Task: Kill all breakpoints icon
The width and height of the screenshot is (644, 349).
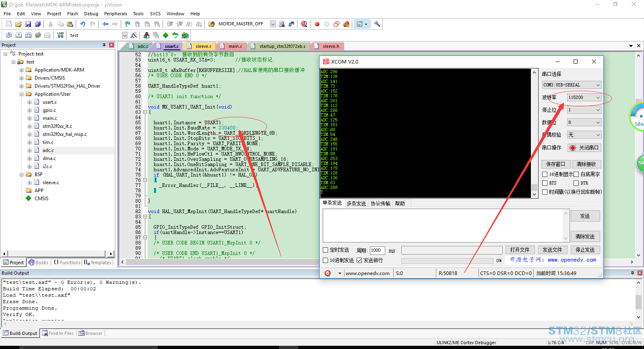Action: (346, 24)
